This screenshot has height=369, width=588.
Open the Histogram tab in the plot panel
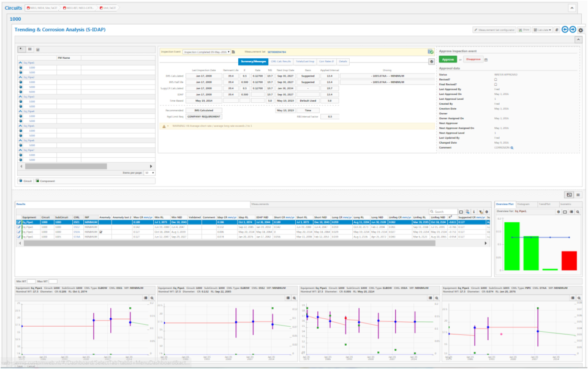point(523,204)
